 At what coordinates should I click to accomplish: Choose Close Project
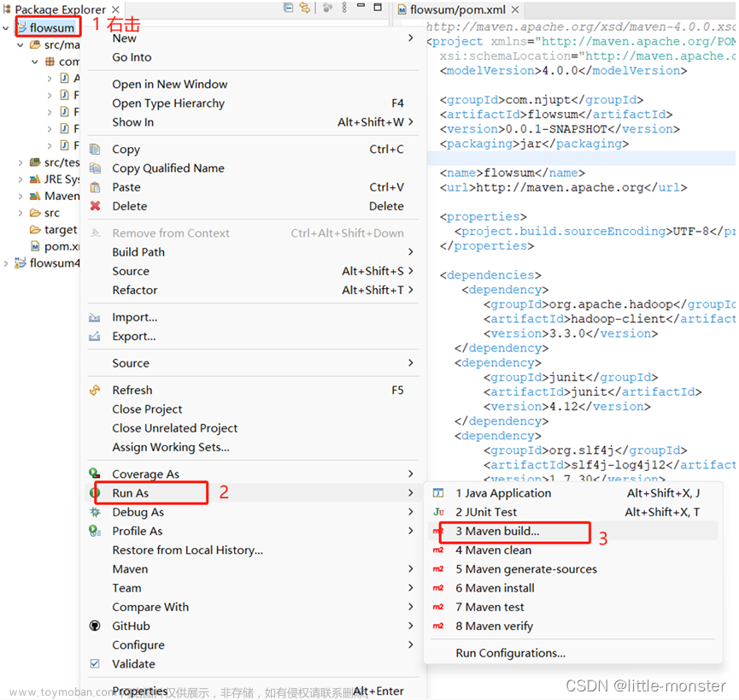pos(253,409)
